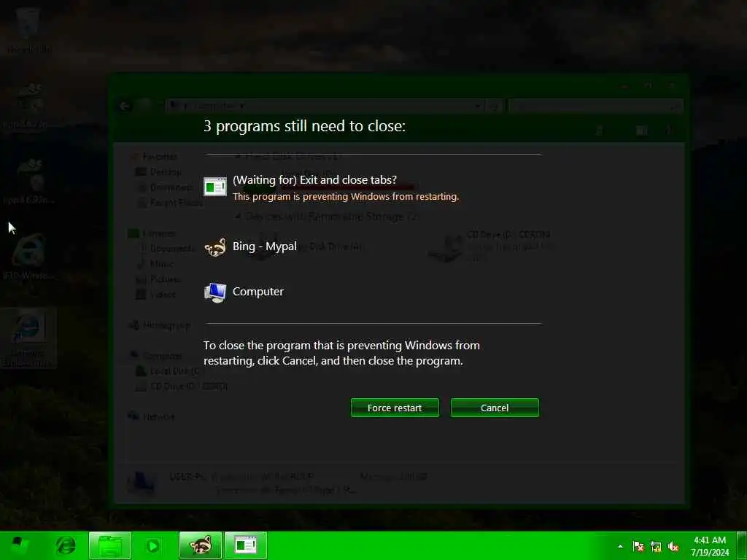Click Back arrow in the Explorer window

tap(125, 106)
